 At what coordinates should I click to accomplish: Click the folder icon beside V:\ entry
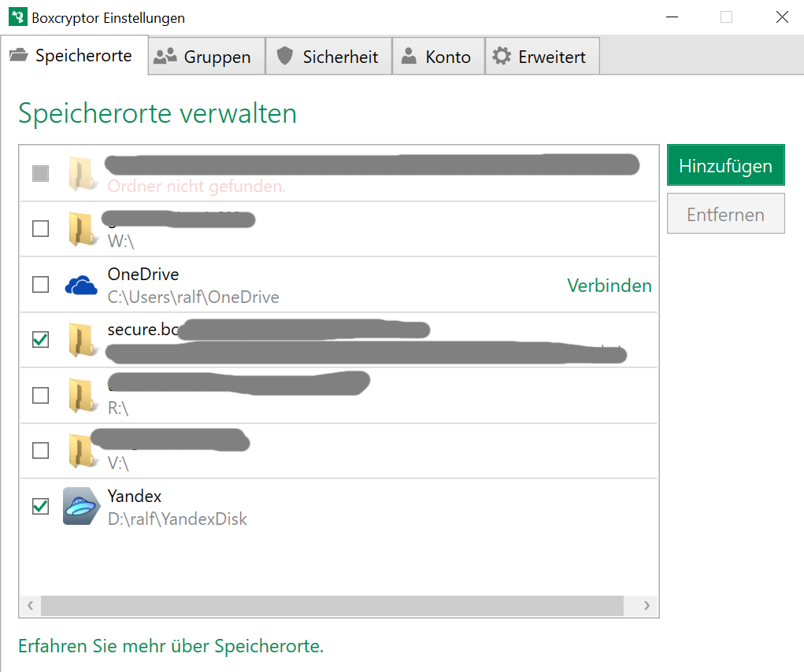(83, 451)
